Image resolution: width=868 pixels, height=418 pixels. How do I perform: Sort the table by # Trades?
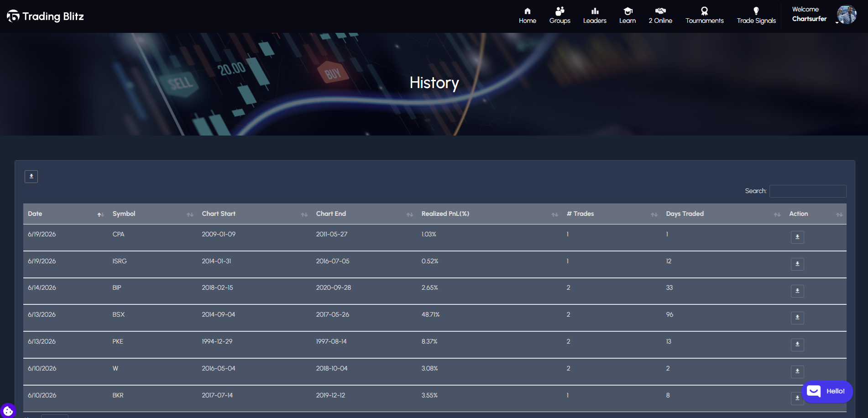(x=612, y=214)
